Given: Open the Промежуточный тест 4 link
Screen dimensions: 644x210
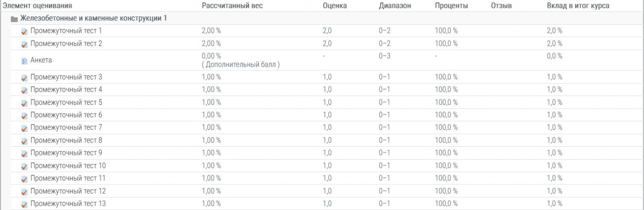Looking at the screenshot, I should (x=66, y=90).
